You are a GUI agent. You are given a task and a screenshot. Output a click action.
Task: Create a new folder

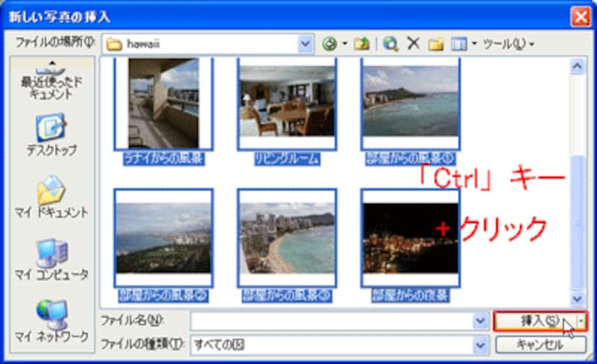pyautogui.click(x=437, y=44)
